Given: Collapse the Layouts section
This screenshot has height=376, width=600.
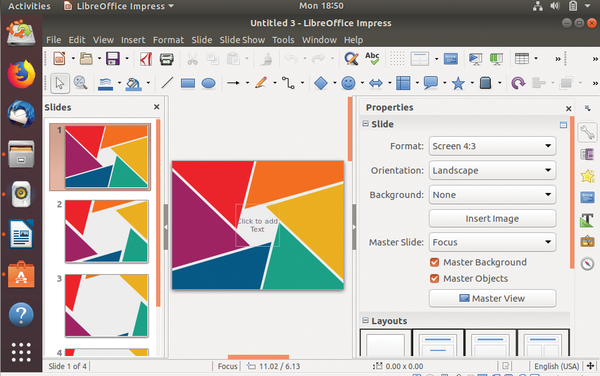Looking at the screenshot, I should [365, 321].
